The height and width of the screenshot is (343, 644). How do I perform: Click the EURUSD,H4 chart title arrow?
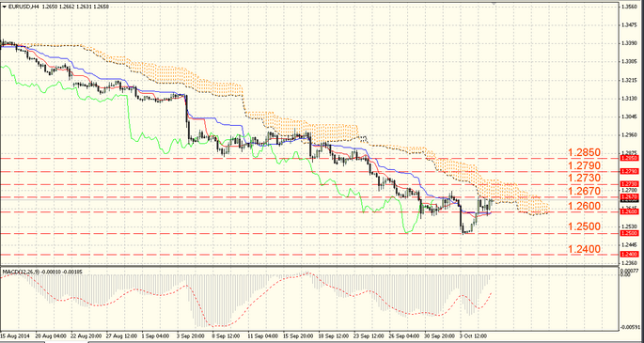pos(4,7)
